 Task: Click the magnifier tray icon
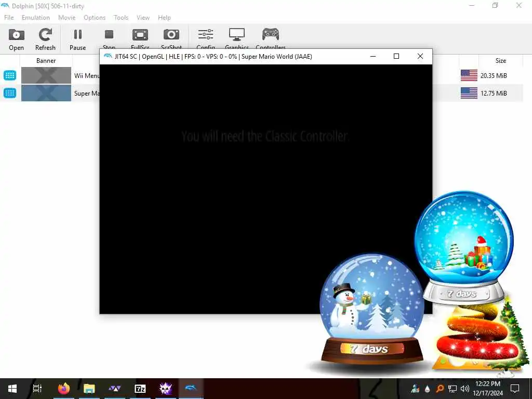(440, 389)
